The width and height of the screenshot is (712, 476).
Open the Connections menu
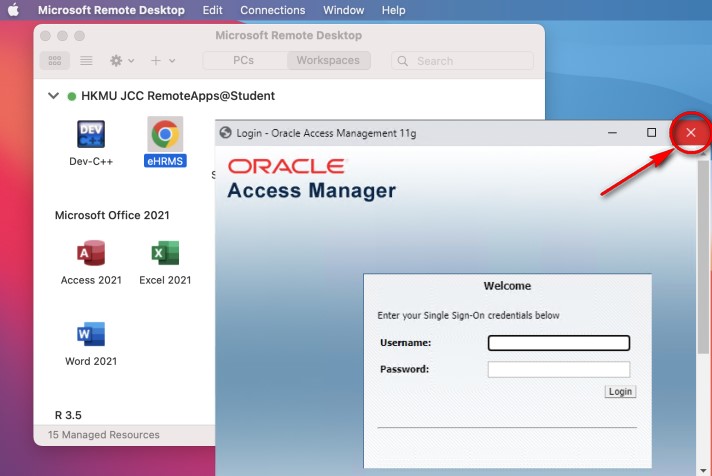[272, 10]
